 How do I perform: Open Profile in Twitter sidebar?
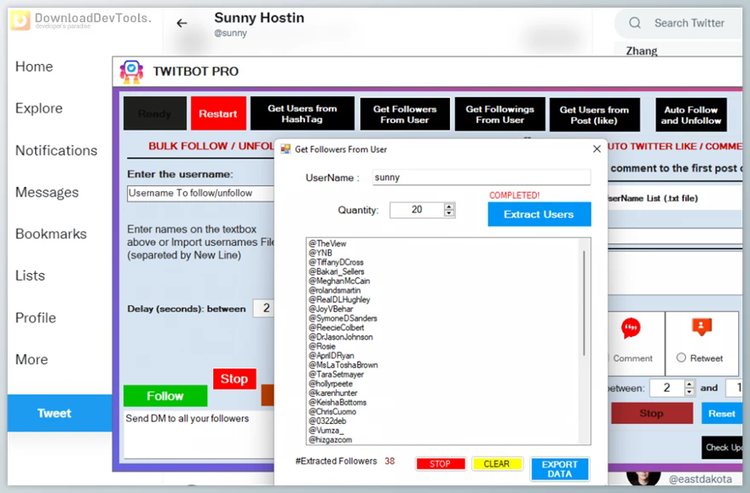click(35, 318)
